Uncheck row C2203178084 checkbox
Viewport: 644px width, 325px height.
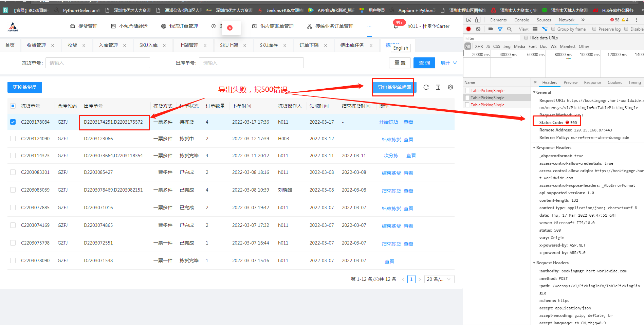[13, 122]
